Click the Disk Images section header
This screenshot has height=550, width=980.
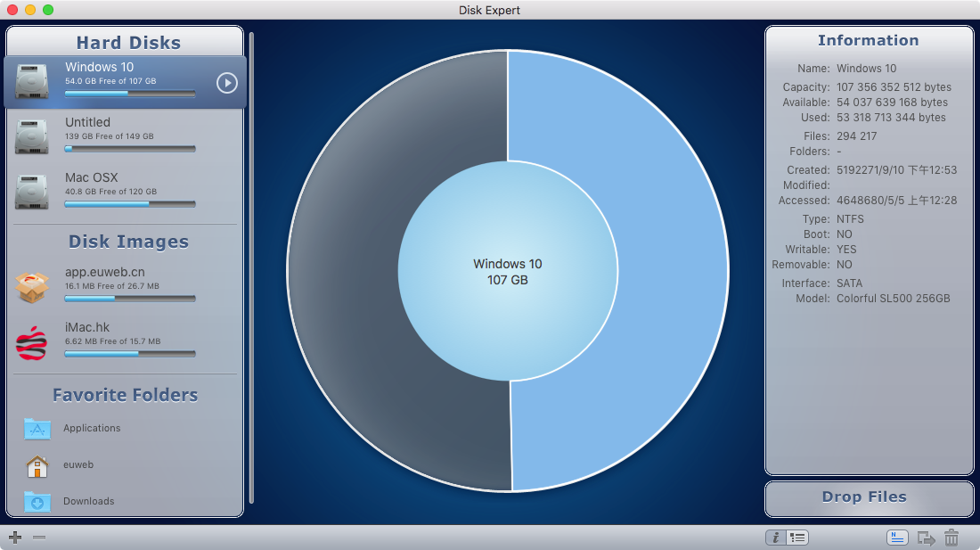(x=128, y=242)
